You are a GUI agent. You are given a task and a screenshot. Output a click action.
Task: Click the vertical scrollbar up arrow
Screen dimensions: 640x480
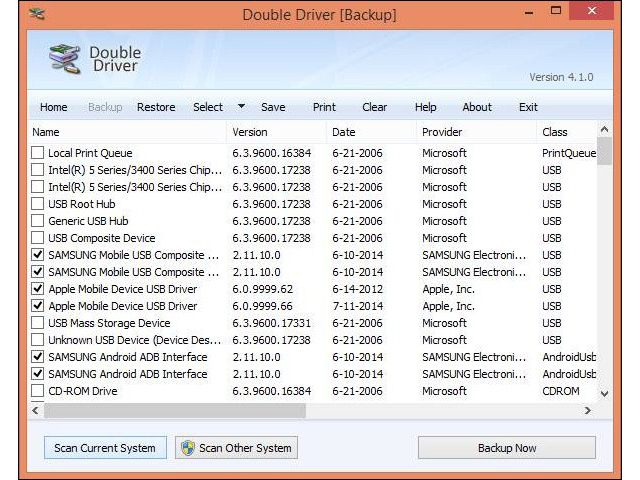604,129
